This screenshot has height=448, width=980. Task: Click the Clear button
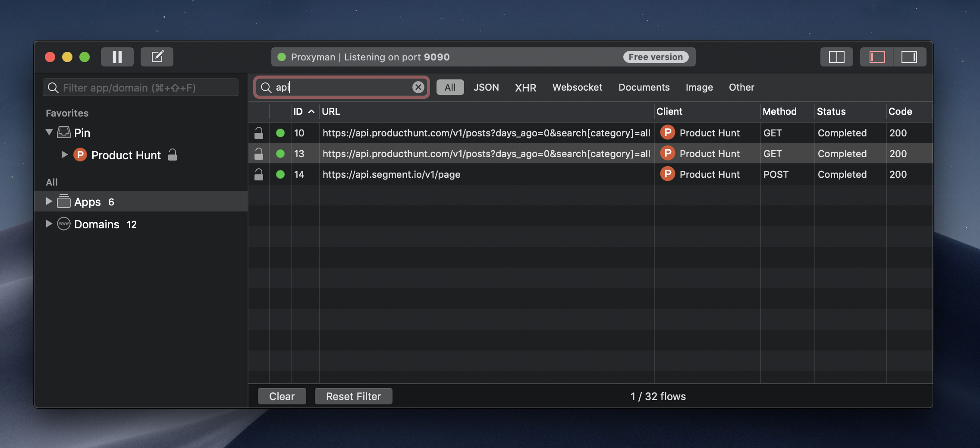(282, 396)
